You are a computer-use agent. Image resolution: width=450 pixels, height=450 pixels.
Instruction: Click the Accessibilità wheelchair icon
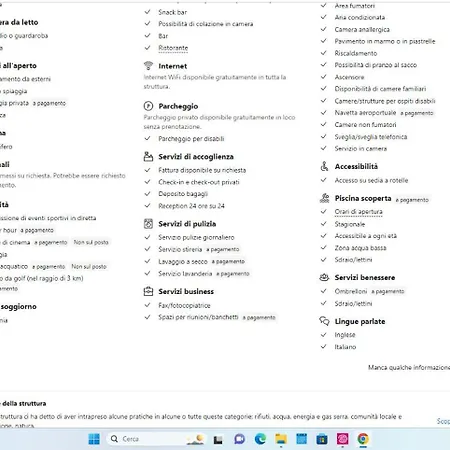tap(324, 166)
